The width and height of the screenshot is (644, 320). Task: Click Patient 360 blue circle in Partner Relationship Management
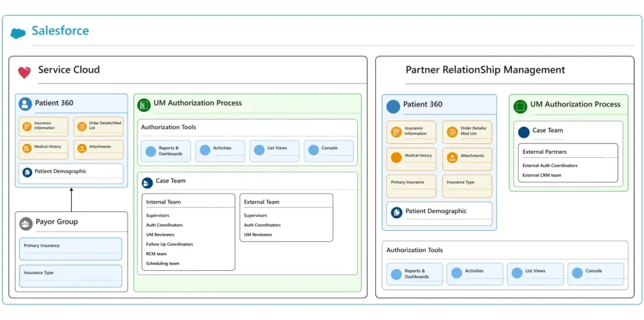point(393,106)
